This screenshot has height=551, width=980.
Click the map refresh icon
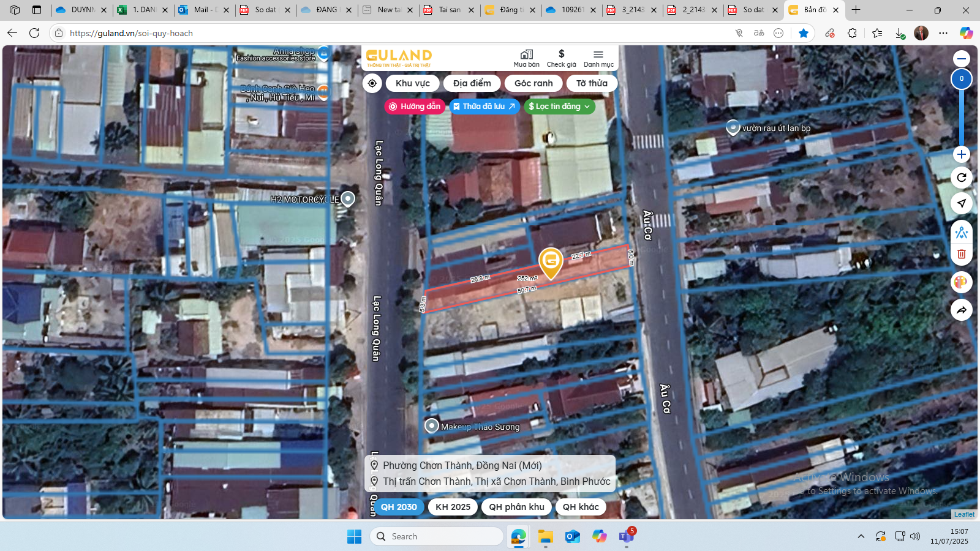click(962, 178)
